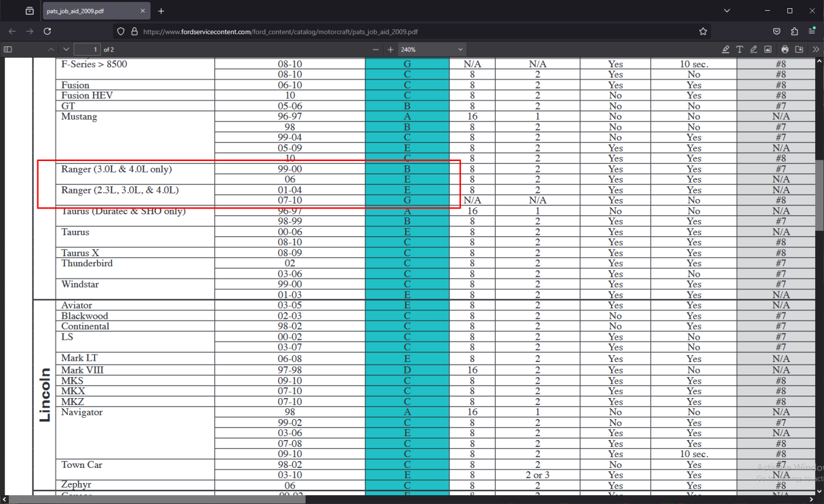Zoom out the PDF document

(376, 49)
